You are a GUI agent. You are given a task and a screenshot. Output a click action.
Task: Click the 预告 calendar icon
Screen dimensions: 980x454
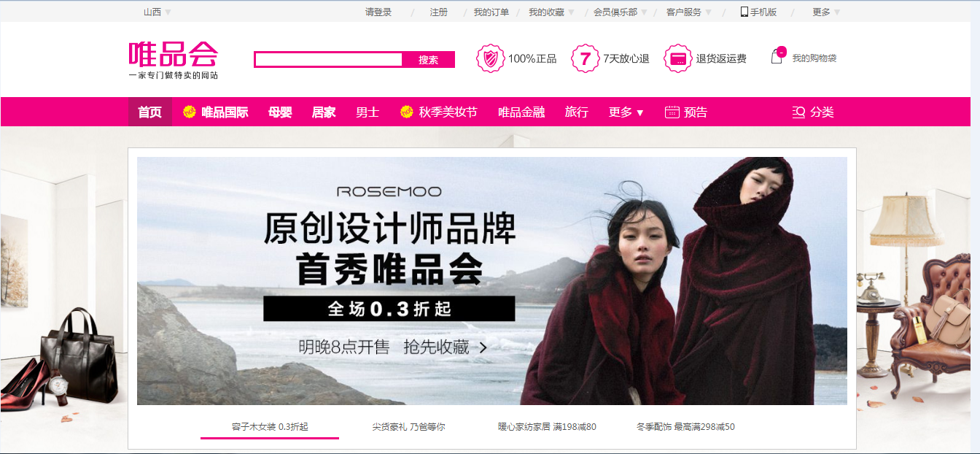click(672, 112)
